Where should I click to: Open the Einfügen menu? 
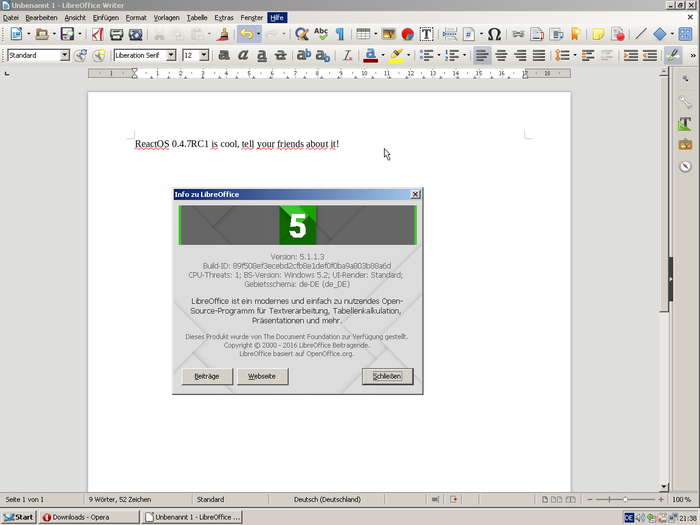click(105, 18)
